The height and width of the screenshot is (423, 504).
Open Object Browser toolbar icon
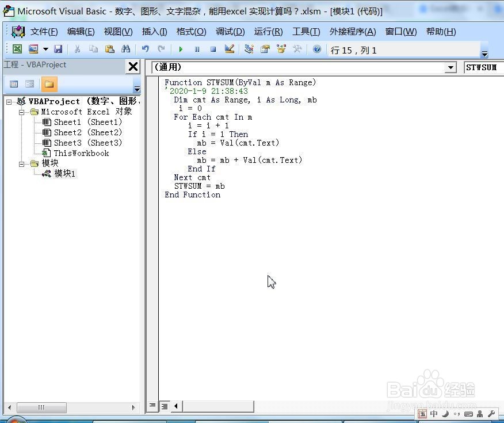coord(281,49)
